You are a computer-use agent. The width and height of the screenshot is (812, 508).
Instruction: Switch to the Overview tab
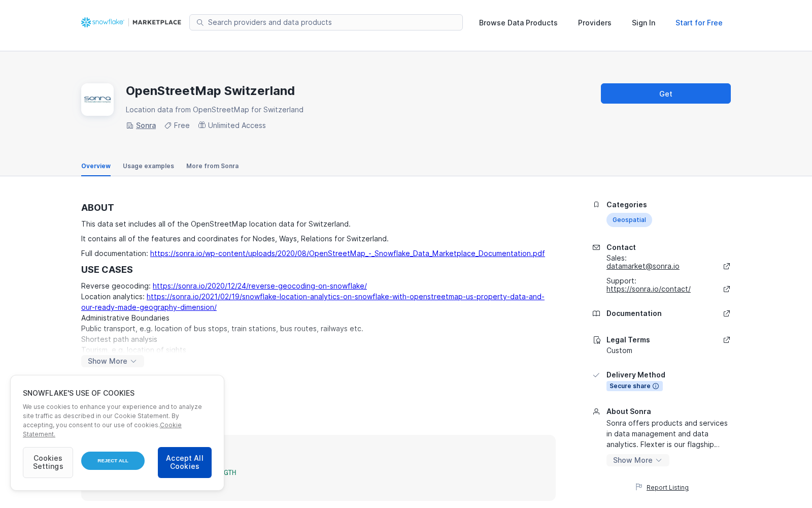pos(96,166)
